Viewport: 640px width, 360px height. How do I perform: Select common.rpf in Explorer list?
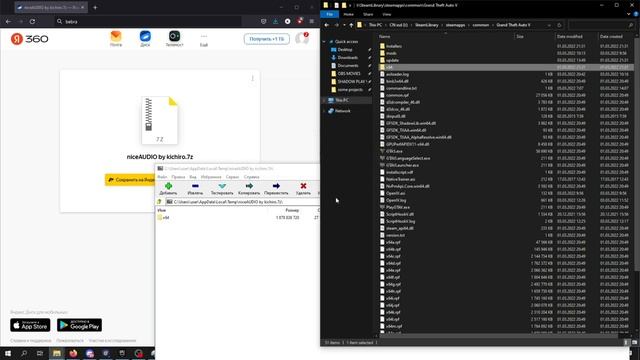[x=397, y=95]
